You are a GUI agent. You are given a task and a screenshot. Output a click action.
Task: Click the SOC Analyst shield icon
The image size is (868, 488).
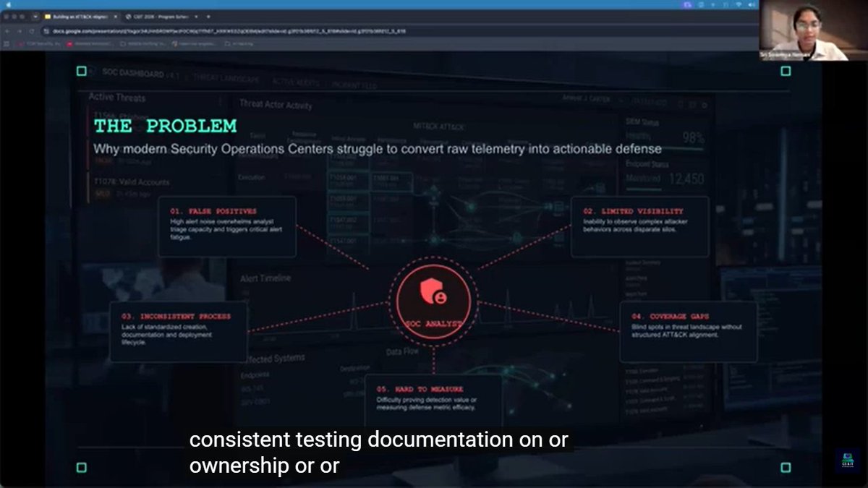tap(433, 291)
